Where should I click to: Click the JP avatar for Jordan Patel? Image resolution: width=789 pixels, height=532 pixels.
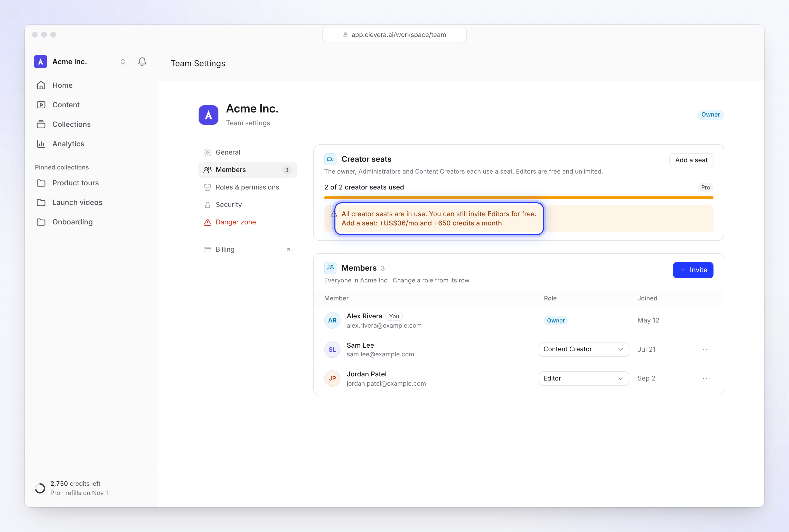332,378
